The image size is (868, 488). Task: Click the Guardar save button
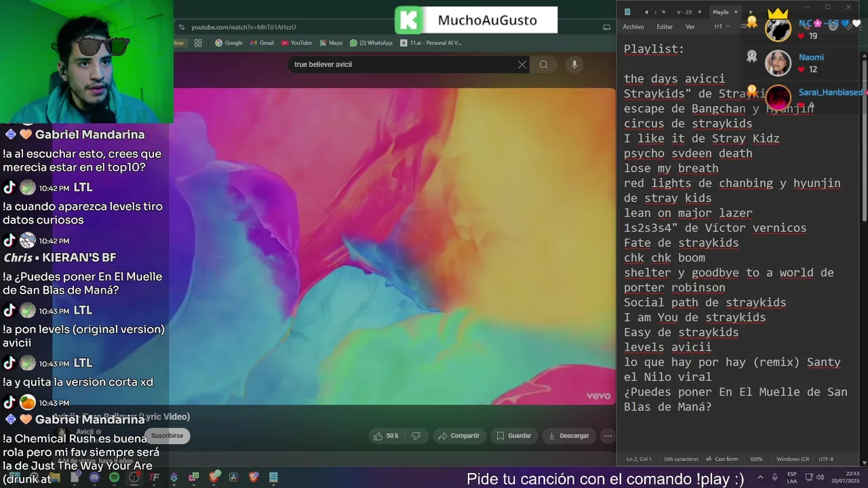coord(513,436)
